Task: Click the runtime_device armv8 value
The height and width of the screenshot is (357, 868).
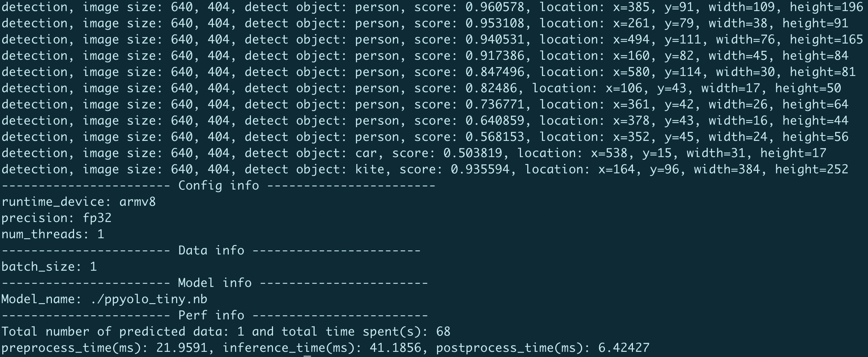Action: pos(137,202)
